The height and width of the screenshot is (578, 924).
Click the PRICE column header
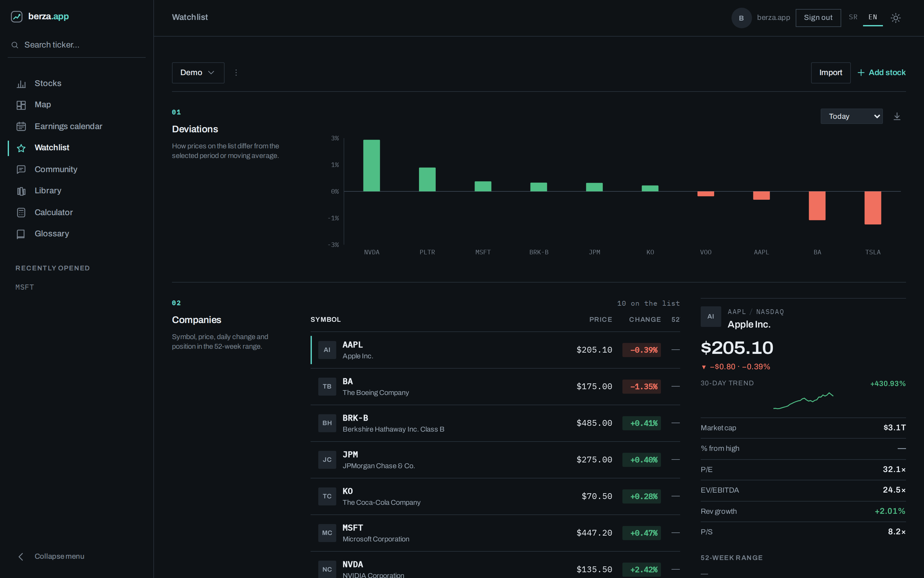click(x=600, y=320)
